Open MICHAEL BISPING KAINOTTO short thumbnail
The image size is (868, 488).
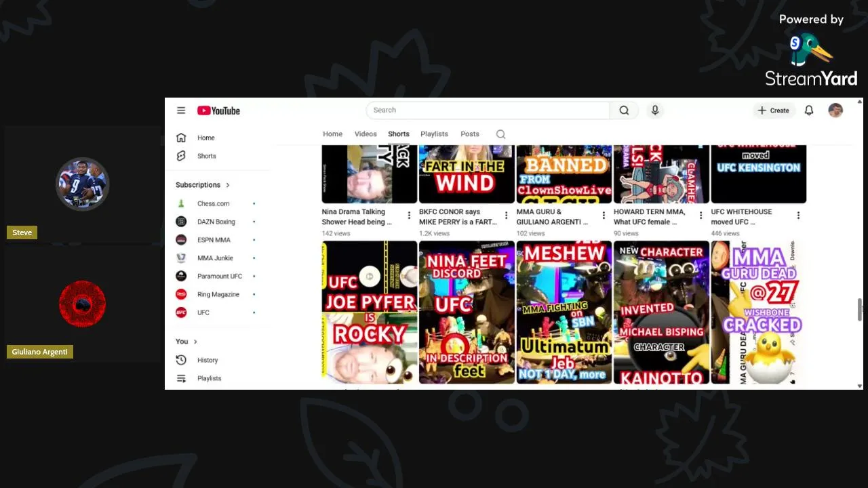661,312
